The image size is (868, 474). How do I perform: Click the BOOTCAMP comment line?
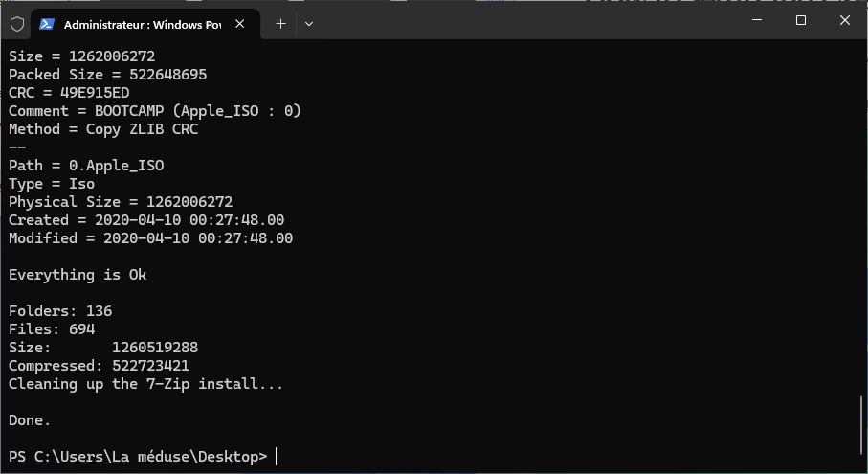154,111
